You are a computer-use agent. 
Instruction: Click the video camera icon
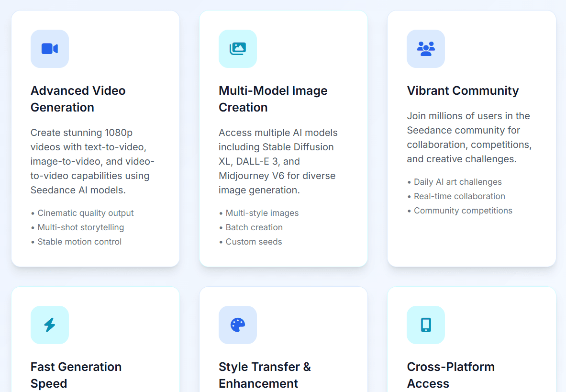tap(50, 49)
